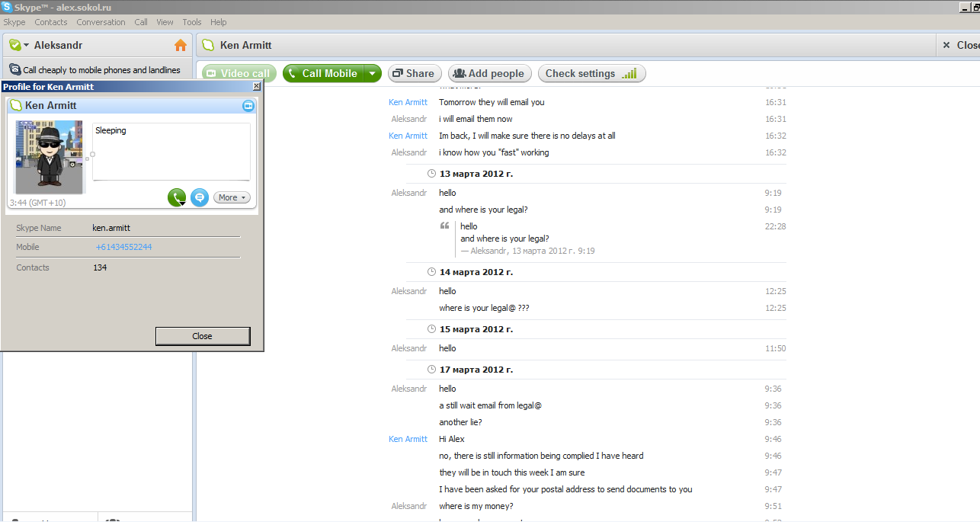Click the status icon in Ken Armitt profile card

(x=16, y=105)
